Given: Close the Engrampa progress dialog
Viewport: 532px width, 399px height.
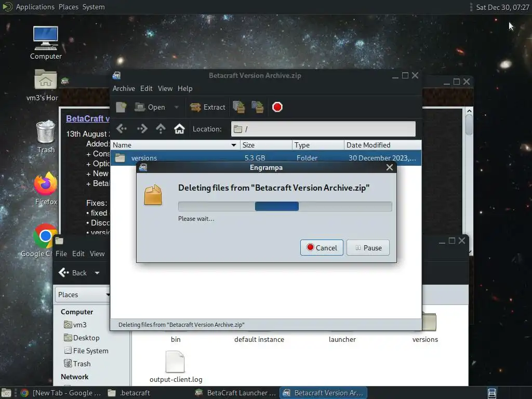Looking at the screenshot, I should coord(390,167).
